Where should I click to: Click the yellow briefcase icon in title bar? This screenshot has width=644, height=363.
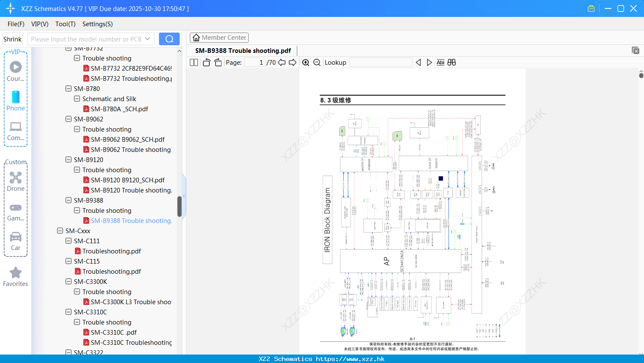pyautogui.click(x=591, y=8)
